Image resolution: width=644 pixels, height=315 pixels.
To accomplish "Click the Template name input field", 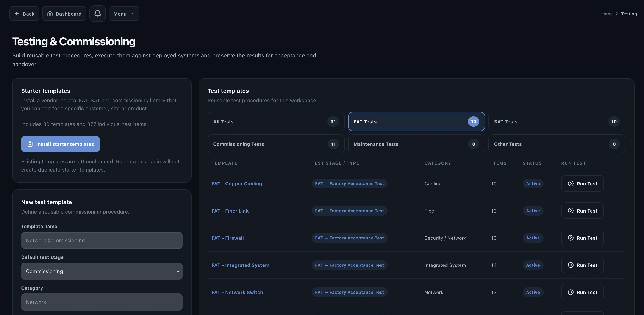I will click(102, 240).
